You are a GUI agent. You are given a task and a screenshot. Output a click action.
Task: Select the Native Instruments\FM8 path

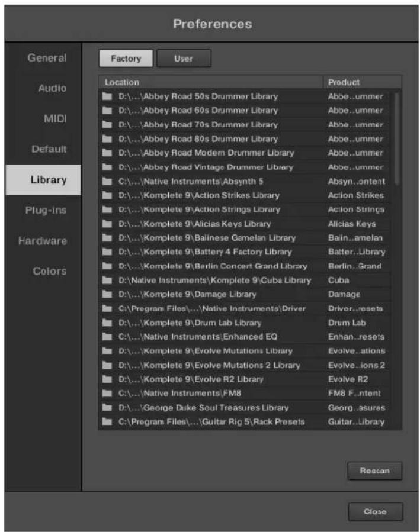pos(179,394)
